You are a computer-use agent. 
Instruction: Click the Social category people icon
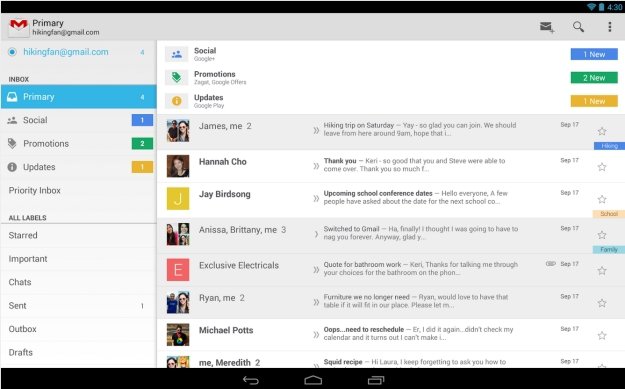pyautogui.click(x=177, y=54)
